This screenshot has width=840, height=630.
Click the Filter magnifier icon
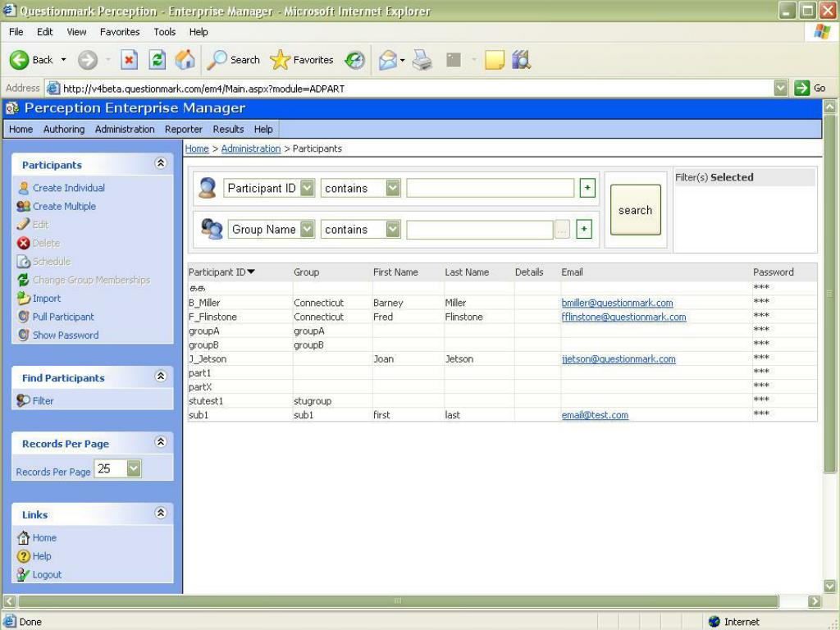[23, 400]
